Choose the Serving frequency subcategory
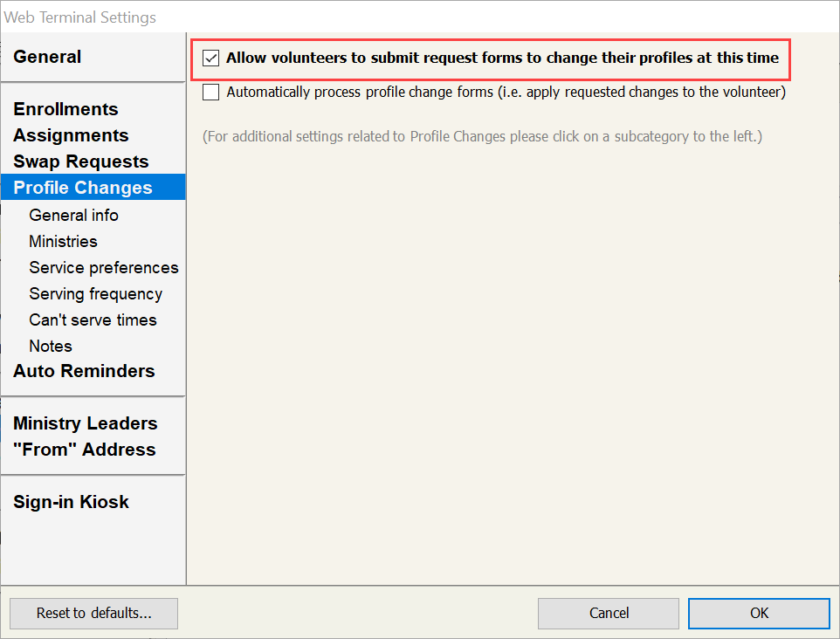Viewport: 840px width, 639px height. [95, 293]
